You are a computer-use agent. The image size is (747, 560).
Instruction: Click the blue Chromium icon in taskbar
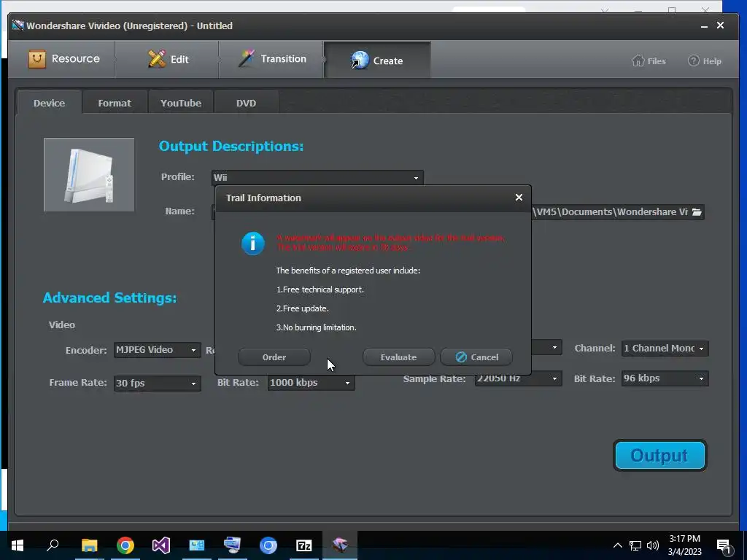268,545
